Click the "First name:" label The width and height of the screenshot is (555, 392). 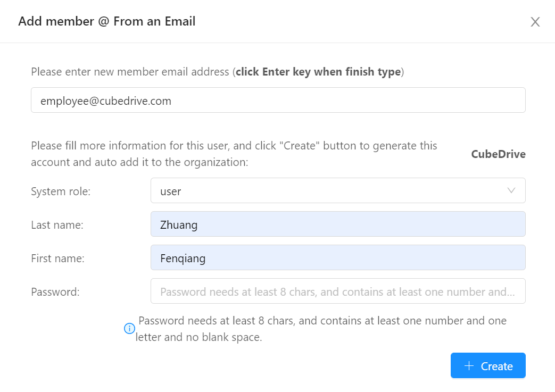57,258
